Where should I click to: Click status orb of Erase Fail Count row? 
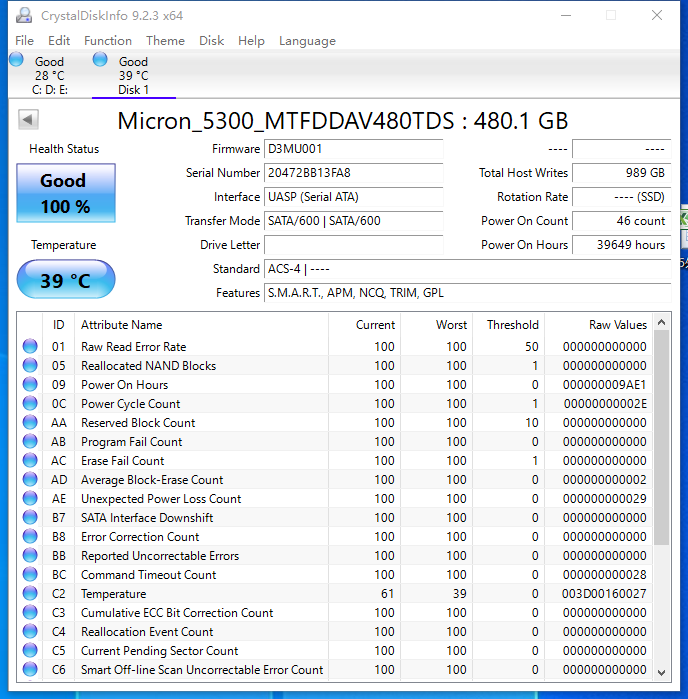(x=30, y=461)
